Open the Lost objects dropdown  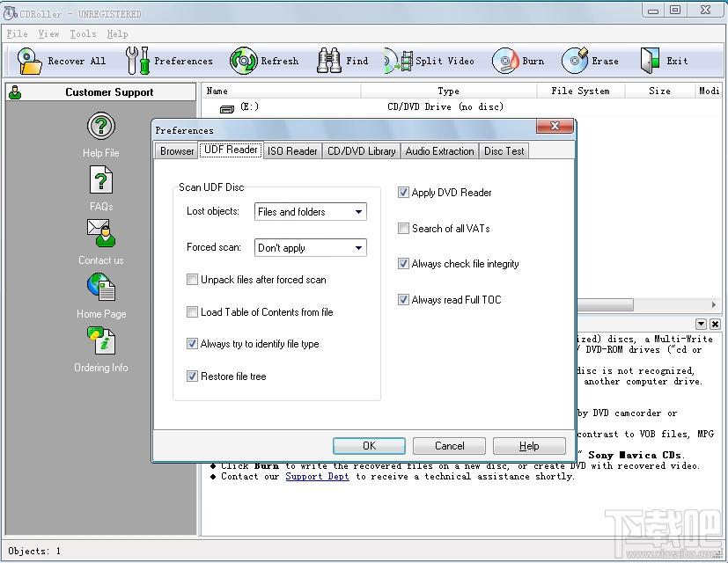click(310, 212)
